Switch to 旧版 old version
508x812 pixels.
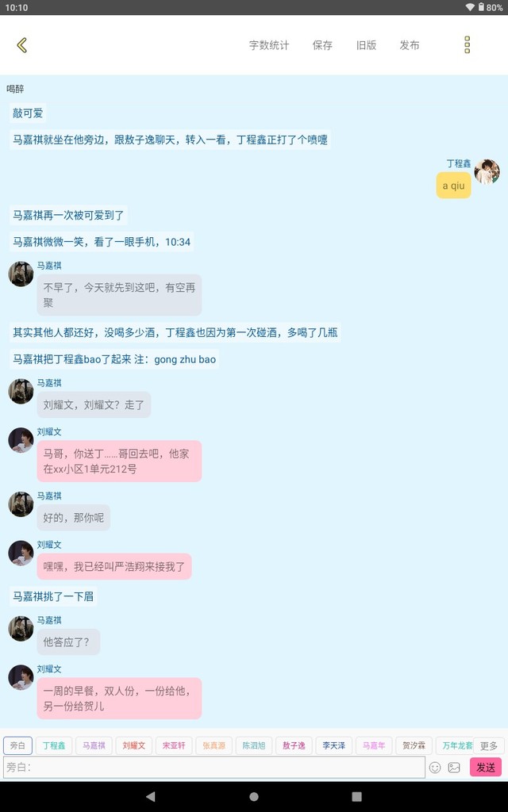[366, 45]
